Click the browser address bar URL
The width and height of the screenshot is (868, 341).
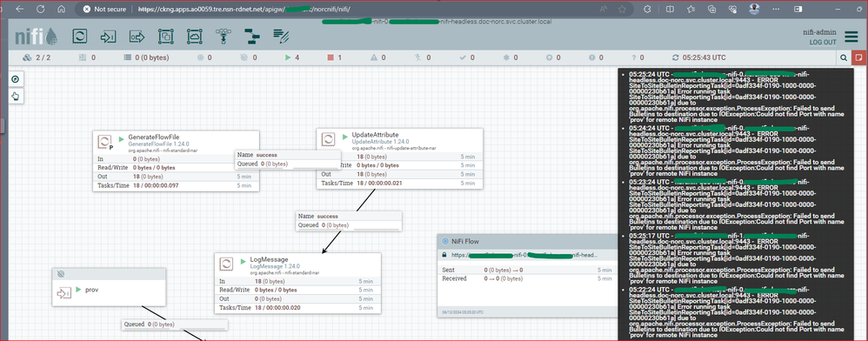point(244,10)
